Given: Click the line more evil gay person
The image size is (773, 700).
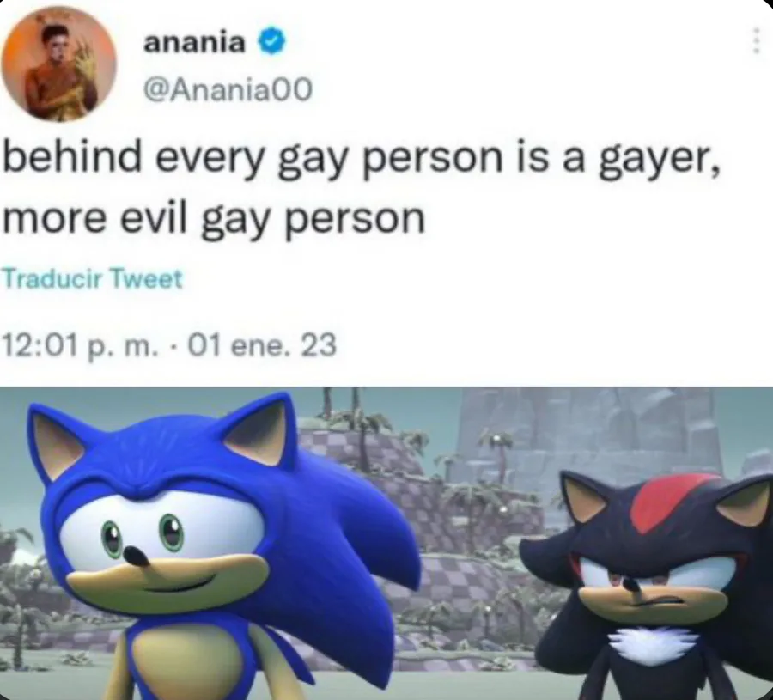Looking at the screenshot, I should pyautogui.click(x=214, y=220).
